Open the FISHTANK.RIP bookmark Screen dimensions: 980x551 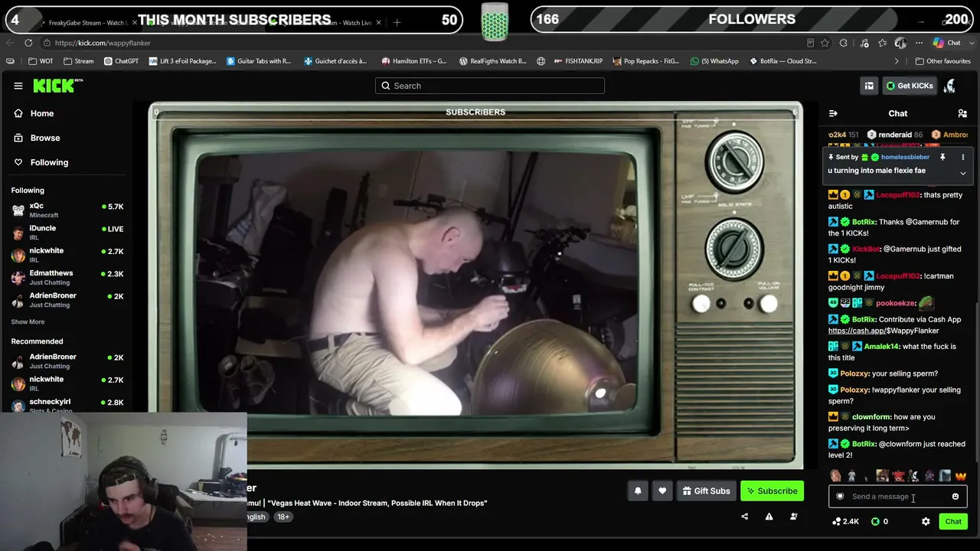[578, 61]
